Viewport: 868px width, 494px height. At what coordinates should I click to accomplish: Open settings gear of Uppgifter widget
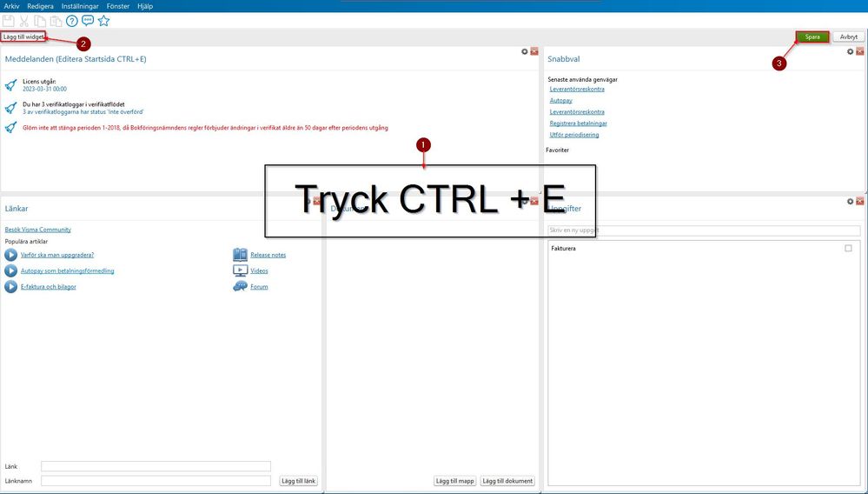tap(851, 202)
